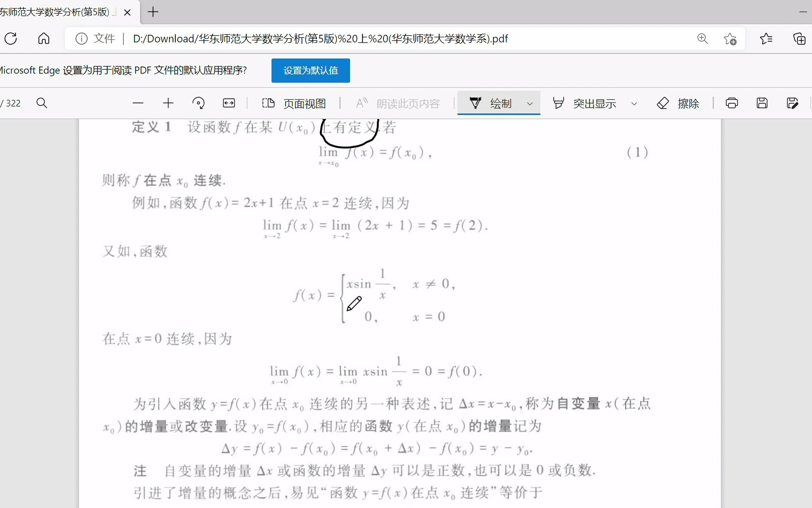Viewport: 812px width, 508px height.
Task: Zoom out the PDF with minus
Action: [138, 103]
